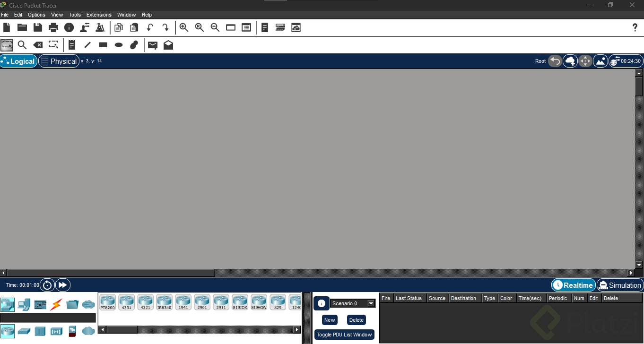Screen dimensions: 644x344
Task: Set the tiled background with the mountain icon
Action: pyautogui.click(x=600, y=61)
